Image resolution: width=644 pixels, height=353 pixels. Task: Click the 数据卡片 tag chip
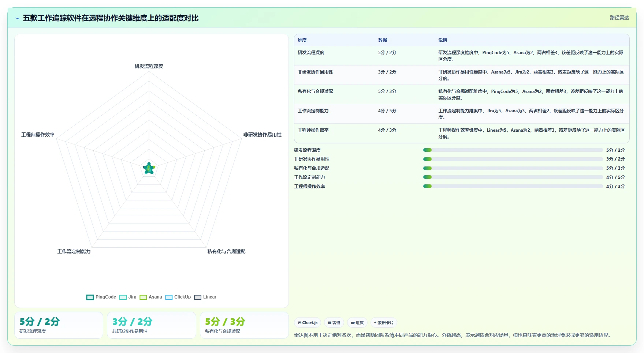click(x=384, y=323)
